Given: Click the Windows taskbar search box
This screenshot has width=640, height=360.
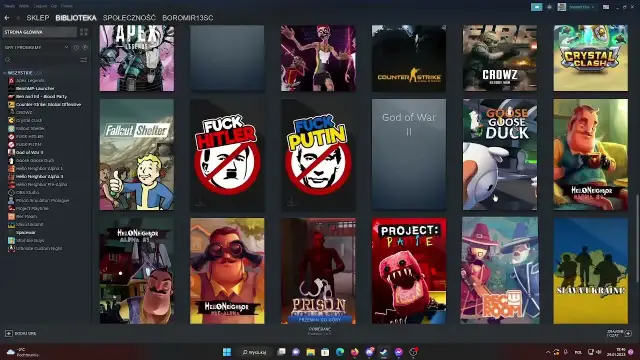Looking at the screenshot, I should (254, 352).
